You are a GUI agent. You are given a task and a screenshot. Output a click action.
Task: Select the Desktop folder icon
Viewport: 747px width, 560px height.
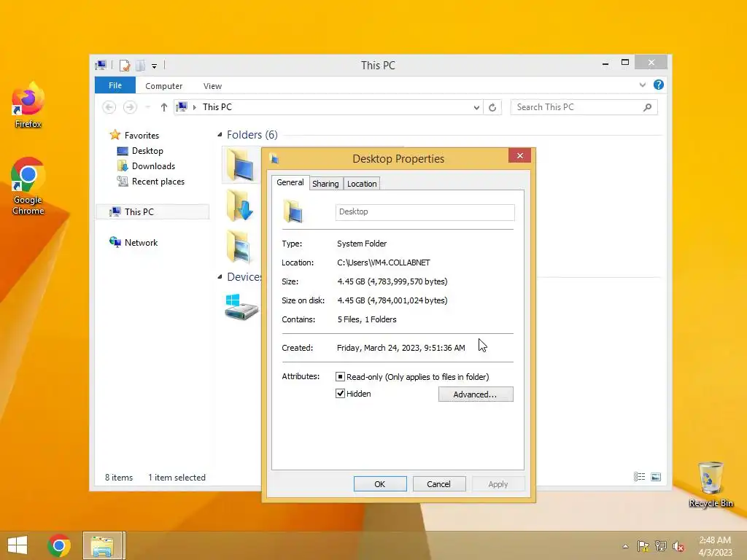point(239,164)
